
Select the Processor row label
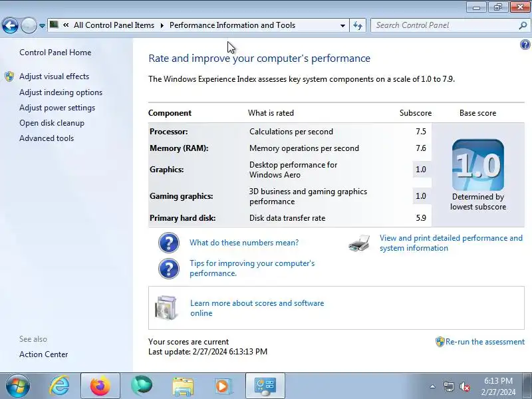click(169, 132)
